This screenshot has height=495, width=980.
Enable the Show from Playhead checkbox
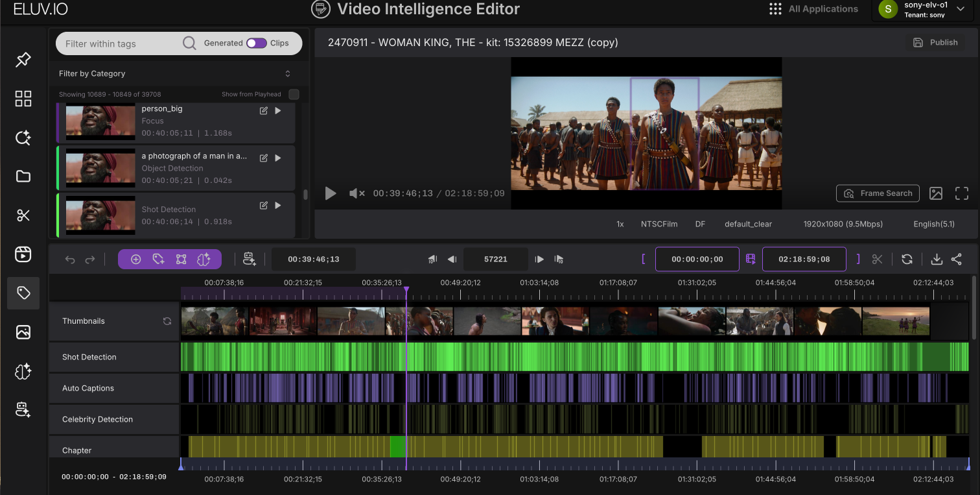[294, 95]
